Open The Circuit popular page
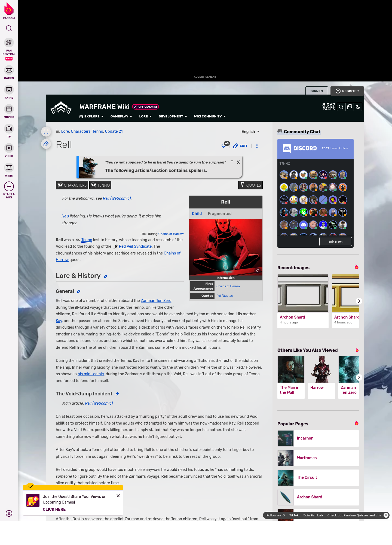 (x=318, y=478)
